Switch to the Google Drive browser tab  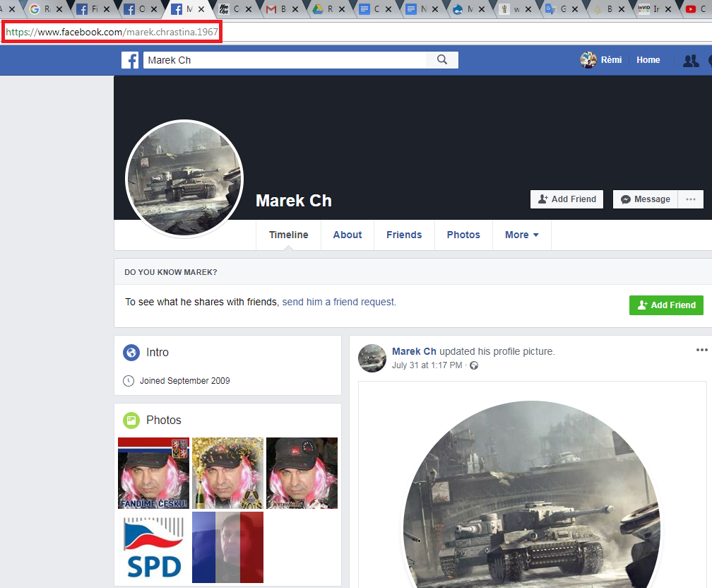point(324,9)
